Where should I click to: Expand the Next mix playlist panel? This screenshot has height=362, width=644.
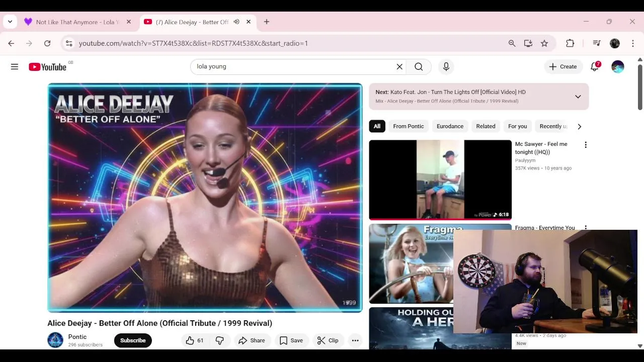coord(578,97)
